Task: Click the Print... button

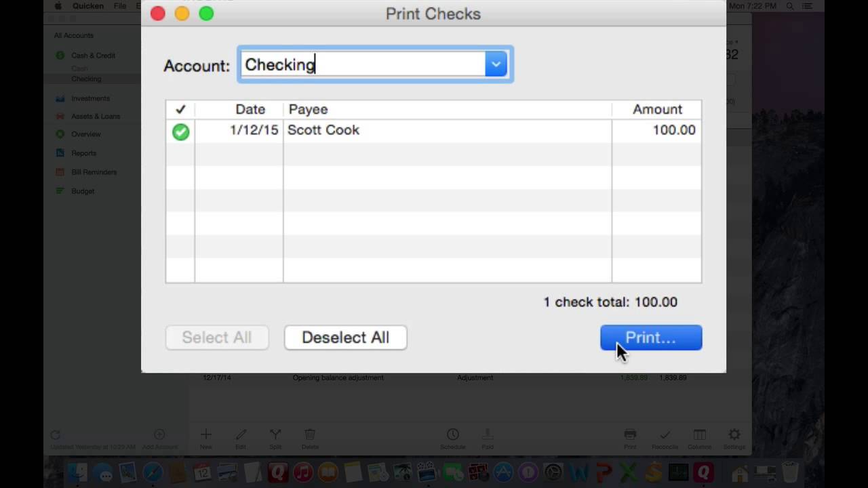Action: tap(651, 338)
